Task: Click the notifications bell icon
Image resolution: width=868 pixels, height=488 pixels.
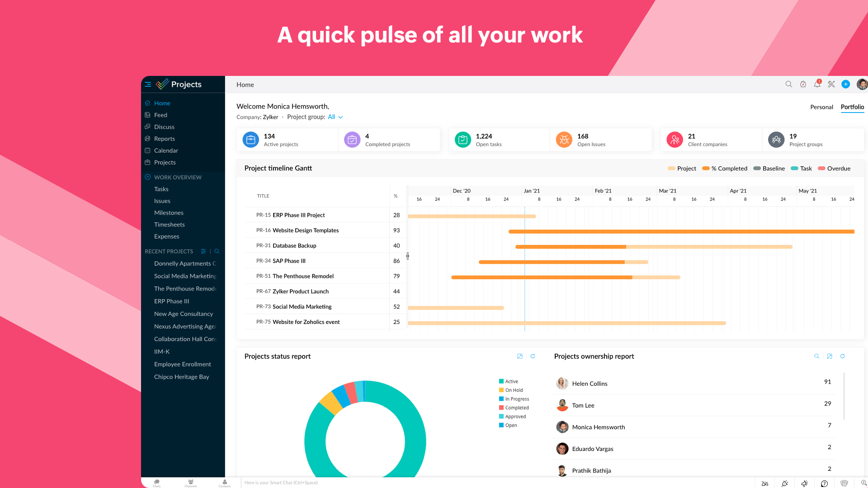Action: tap(817, 84)
